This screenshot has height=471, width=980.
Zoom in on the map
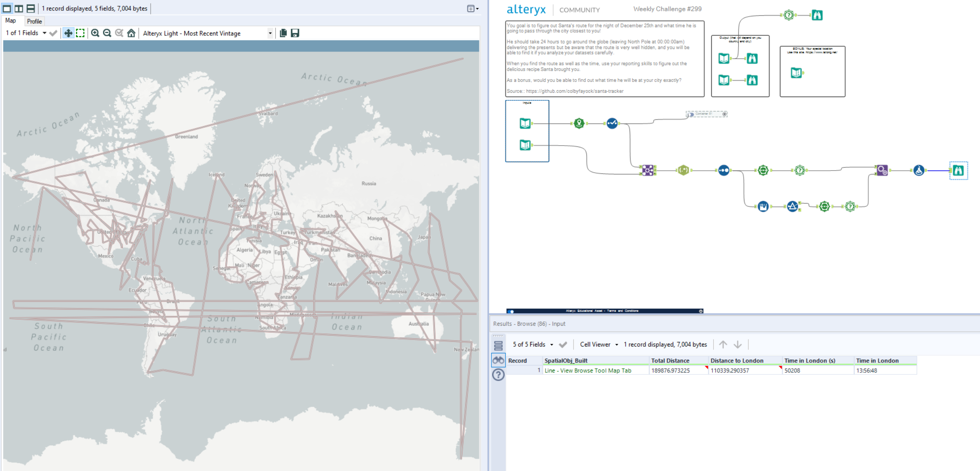(95, 33)
